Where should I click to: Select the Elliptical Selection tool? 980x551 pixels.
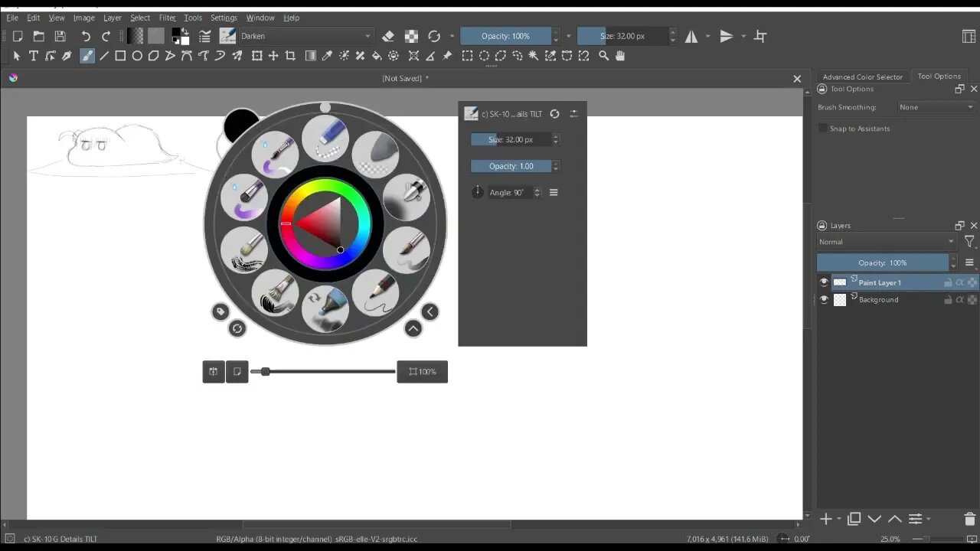(484, 56)
